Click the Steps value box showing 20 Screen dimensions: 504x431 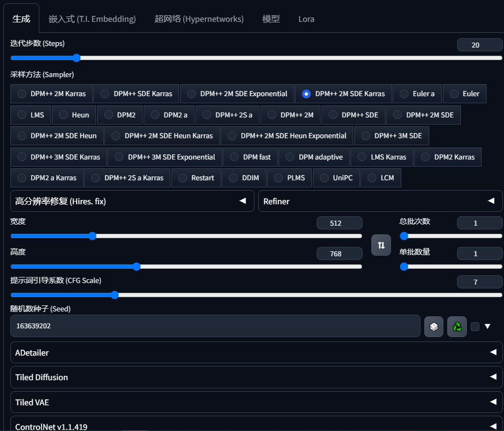point(479,45)
